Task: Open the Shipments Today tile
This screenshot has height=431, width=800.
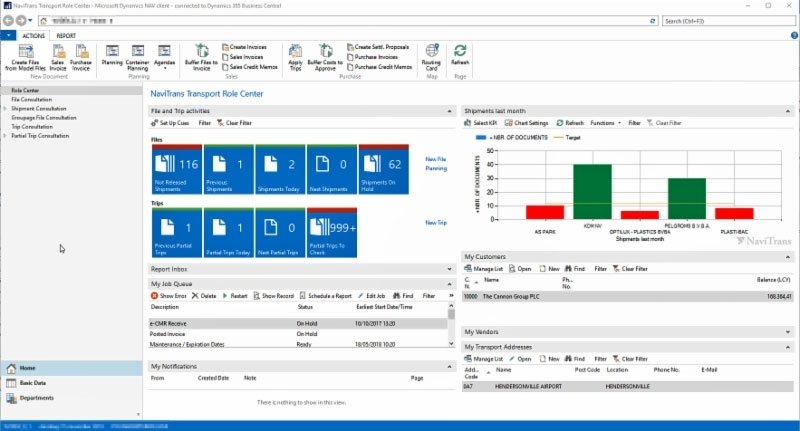Action: click(280, 169)
